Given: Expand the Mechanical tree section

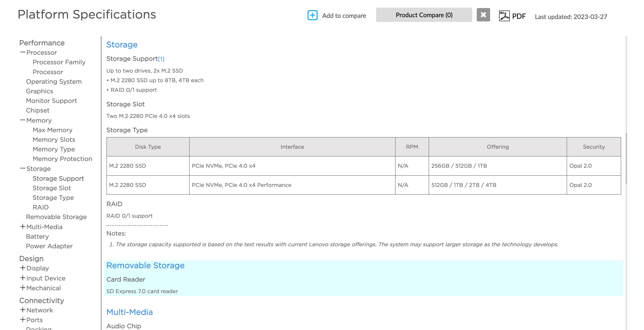Looking at the screenshot, I should (23, 288).
